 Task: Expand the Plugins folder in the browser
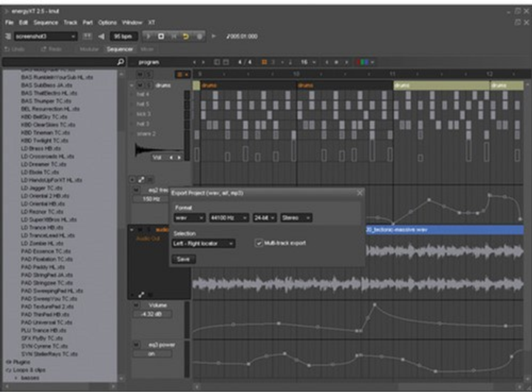18,362
